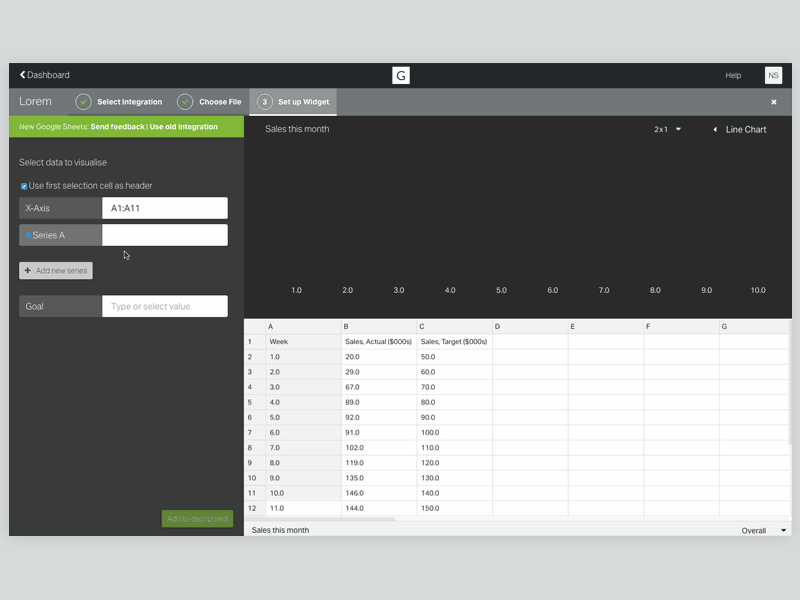800x600 pixels.
Task: Uncheck Use first selection cell as header
Action: click(x=23, y=186)
